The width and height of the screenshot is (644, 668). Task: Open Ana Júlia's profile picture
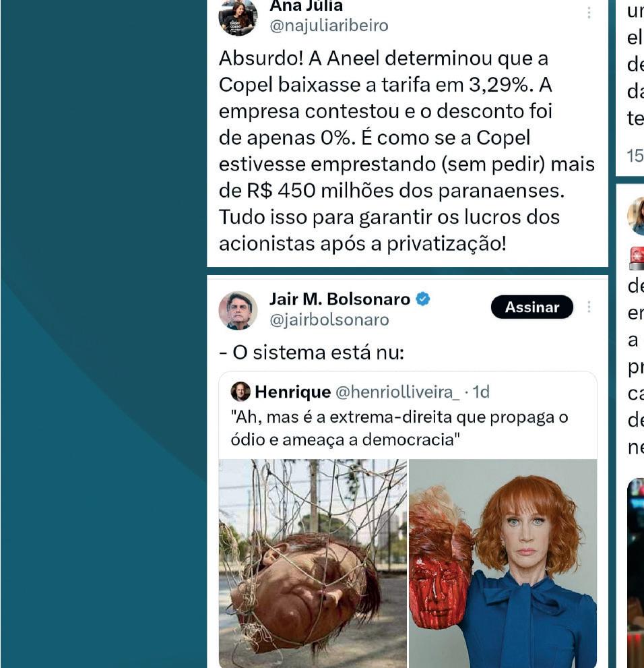[238, 17]
